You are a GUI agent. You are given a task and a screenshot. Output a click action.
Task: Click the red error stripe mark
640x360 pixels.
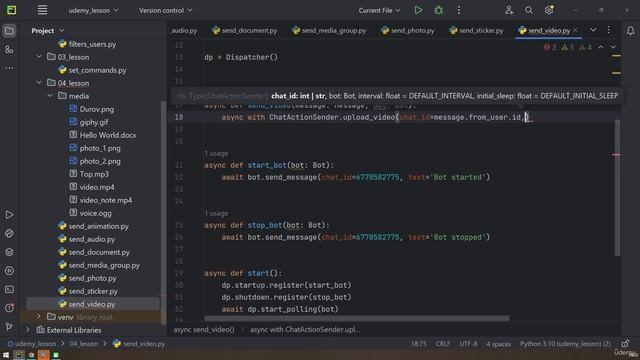coord(616,155)
